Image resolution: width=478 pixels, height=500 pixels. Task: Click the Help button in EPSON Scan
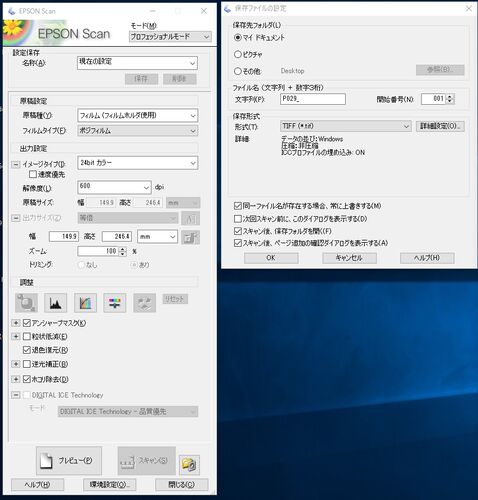[x=37, y=485]
